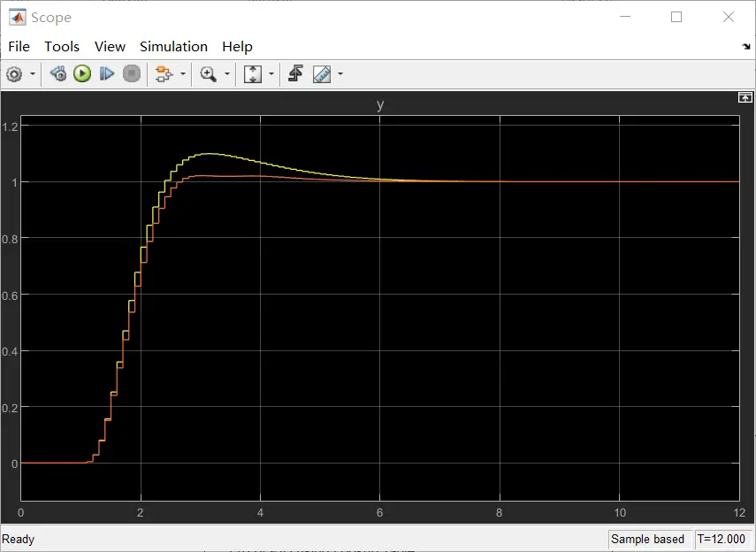Screen dimensions: 756x552
Task: Open the Tools menu
Action: tap(62, 46)
